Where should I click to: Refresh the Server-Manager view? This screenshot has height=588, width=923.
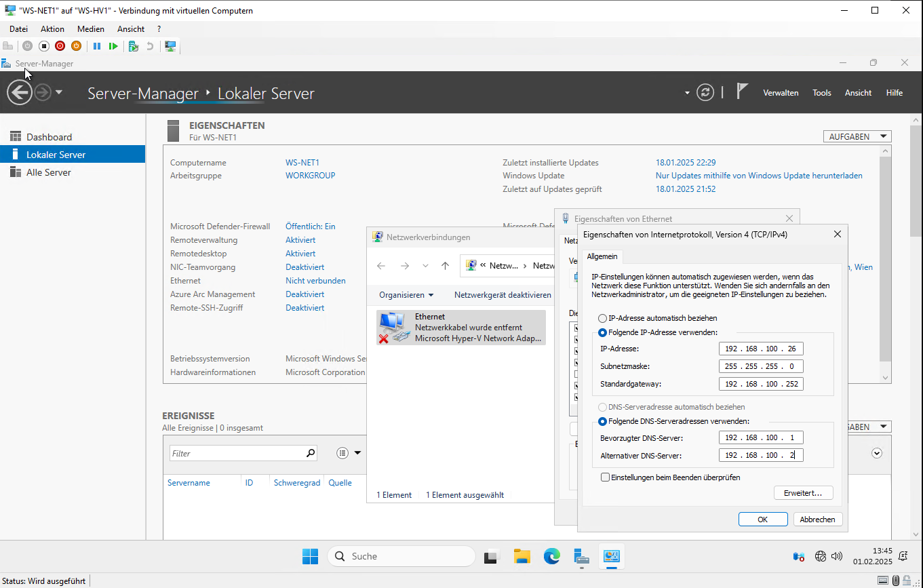pos(705,92)
